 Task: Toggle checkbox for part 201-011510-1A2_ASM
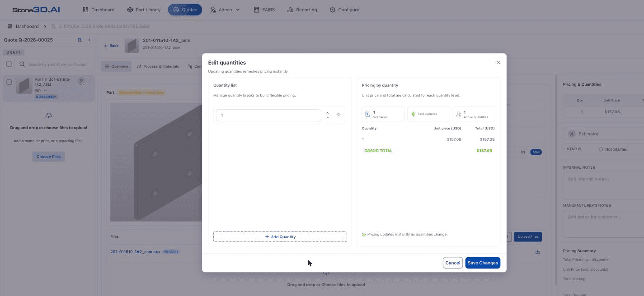pyautogui.click(x=9, y=82)
